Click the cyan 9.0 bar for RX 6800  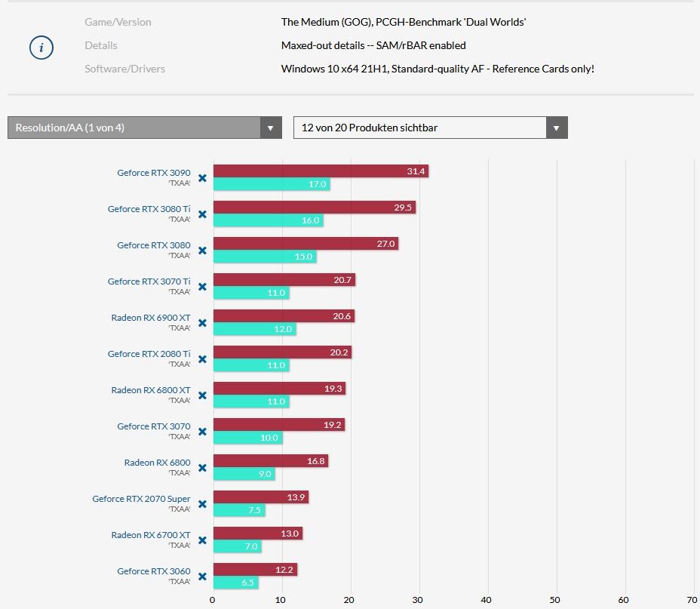[x=244, y=474]
